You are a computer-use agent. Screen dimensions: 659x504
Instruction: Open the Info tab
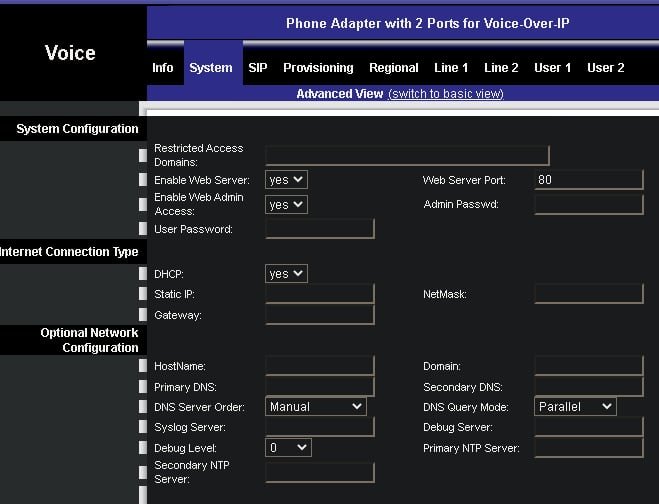coord(163,68)
